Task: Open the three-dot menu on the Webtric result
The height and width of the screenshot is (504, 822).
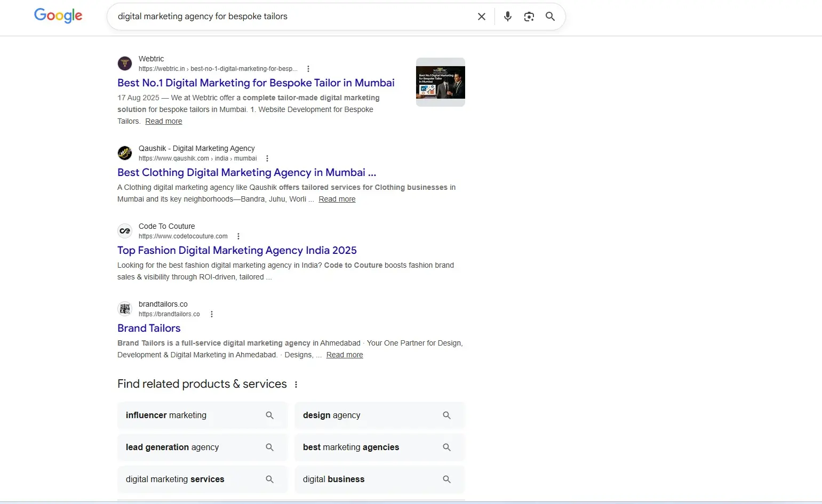Action: click(308, 68)
